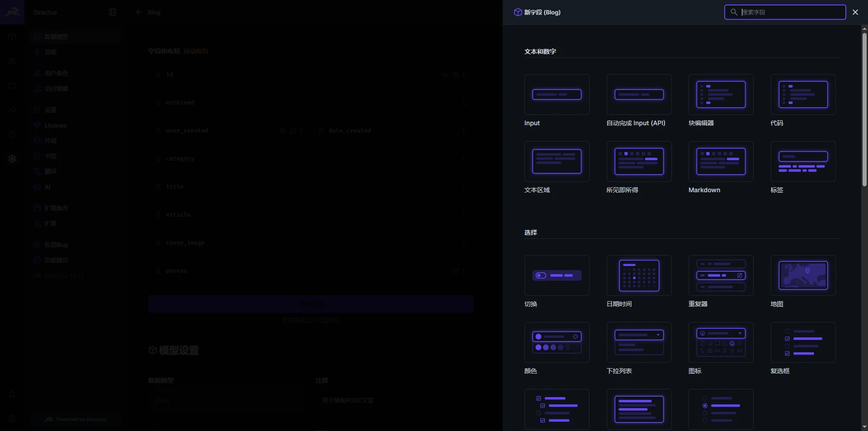
Task: Open the 功能建议 link
Action: pyautogui.click(x=75, y=260)
